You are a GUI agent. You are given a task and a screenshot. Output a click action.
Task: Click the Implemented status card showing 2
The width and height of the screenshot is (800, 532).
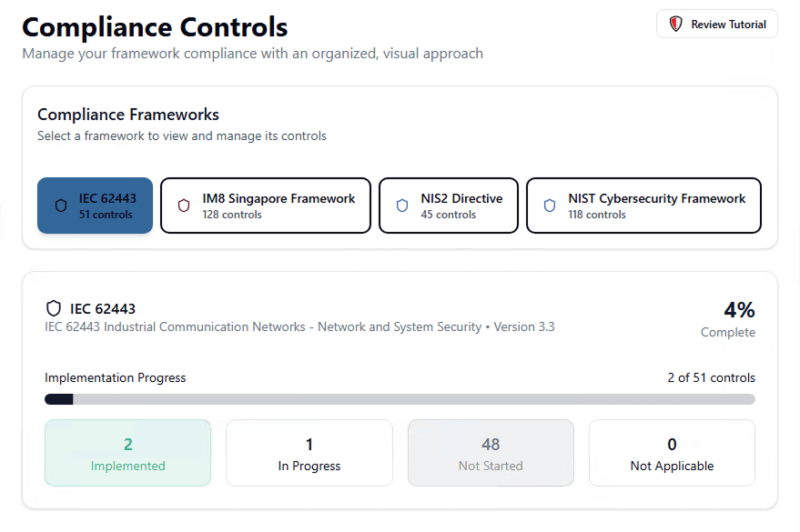tap(127, 452)
